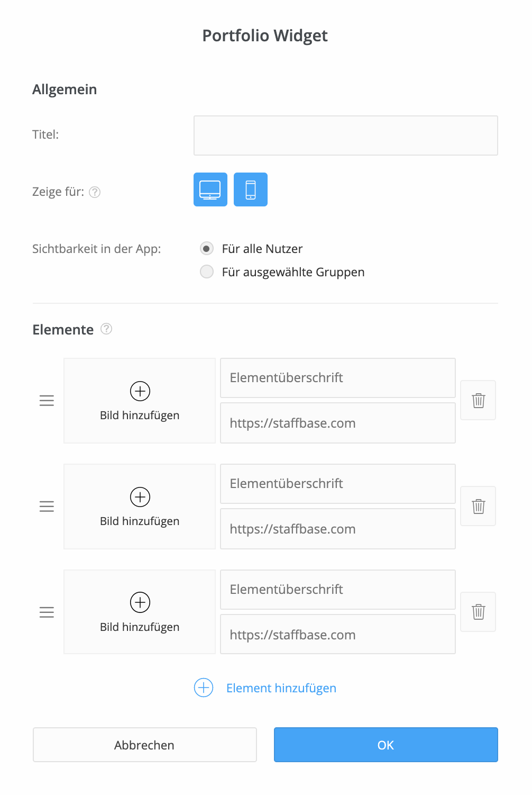Delete the third portfolio element via trash icon
Image resolution: width=532 pixels, height=795 pixels.
478,612
